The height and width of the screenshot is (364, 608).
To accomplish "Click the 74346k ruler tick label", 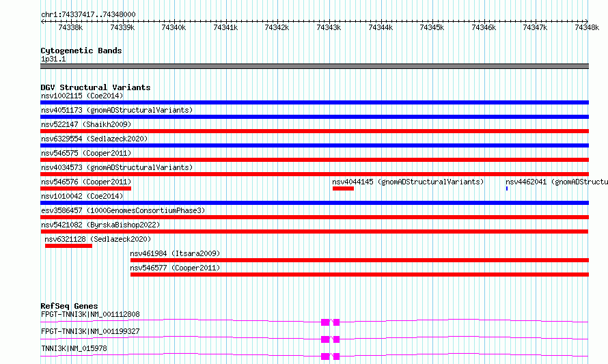I will point(484,27).
